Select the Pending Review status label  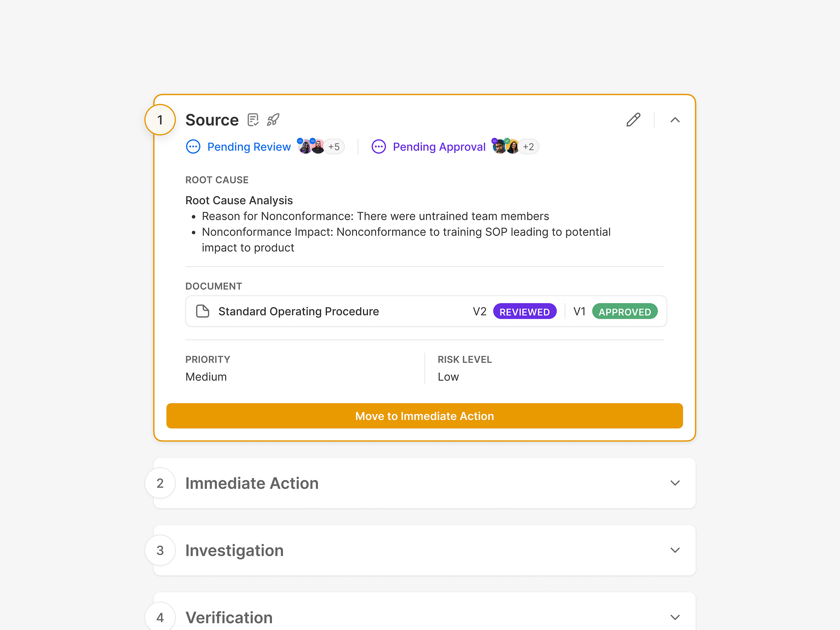coord(249,146)
